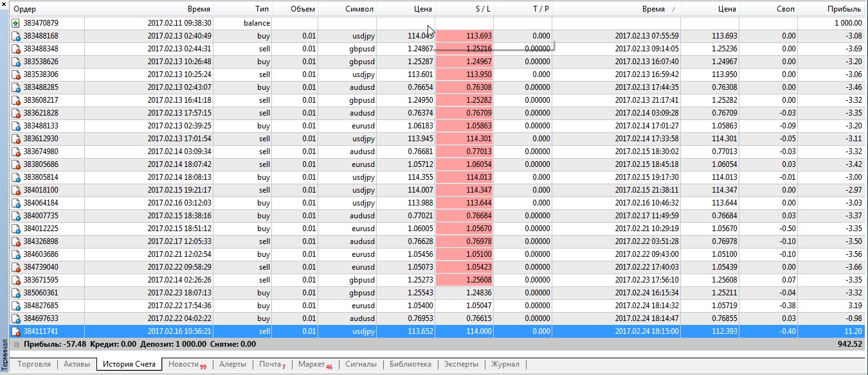The width and height of the screenshot is (868, 375).
Task: Click the order icon beside 383488133
Action: [16, 126]
